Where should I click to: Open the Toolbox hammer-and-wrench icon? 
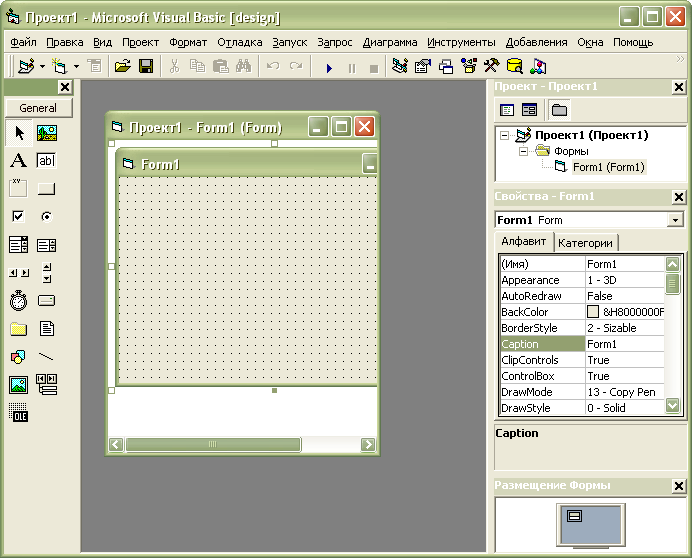[492, 66]
